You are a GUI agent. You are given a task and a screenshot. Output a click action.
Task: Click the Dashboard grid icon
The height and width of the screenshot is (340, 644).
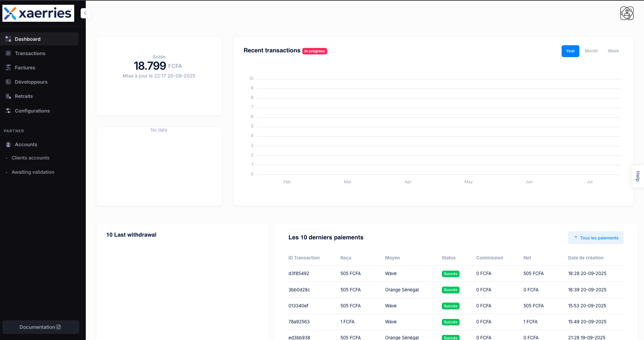pyautogui.click(x=8, y=39)
